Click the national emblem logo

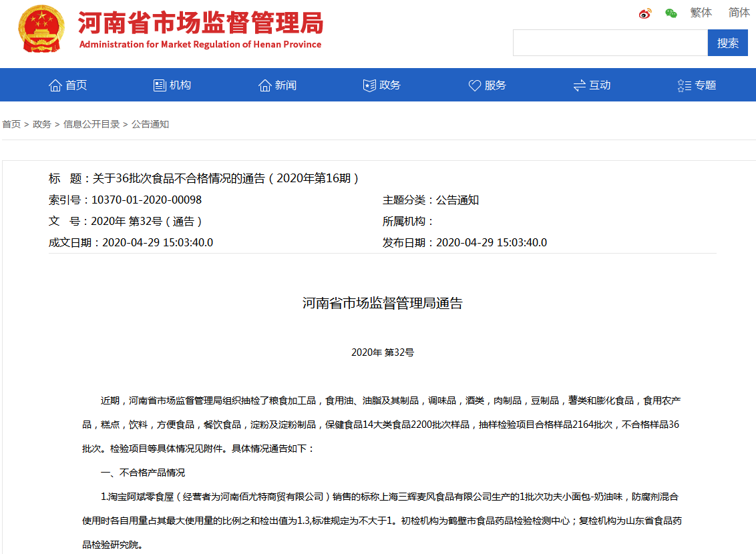click(39, 28)
